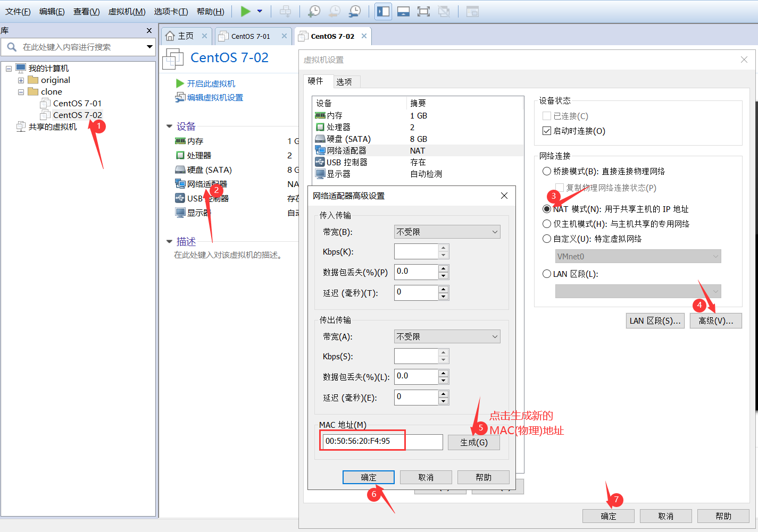Collapse the 设备 section

point(169,126)
